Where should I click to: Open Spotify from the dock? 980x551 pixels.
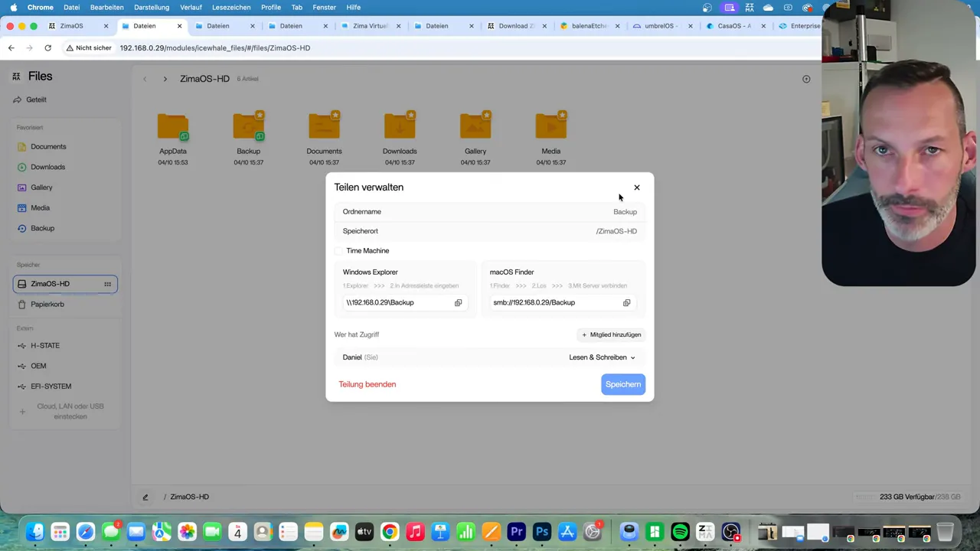(679, 532)
